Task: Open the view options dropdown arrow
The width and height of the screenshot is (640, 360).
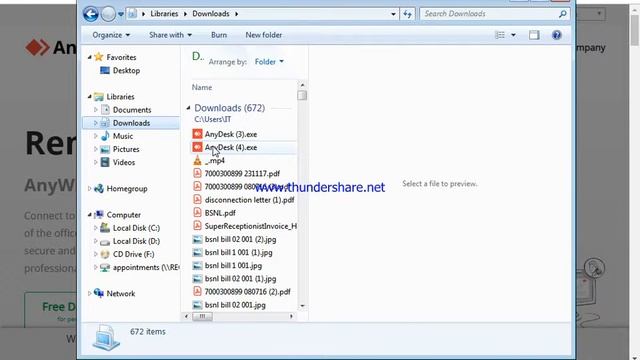Action: (x=513, y=35)
